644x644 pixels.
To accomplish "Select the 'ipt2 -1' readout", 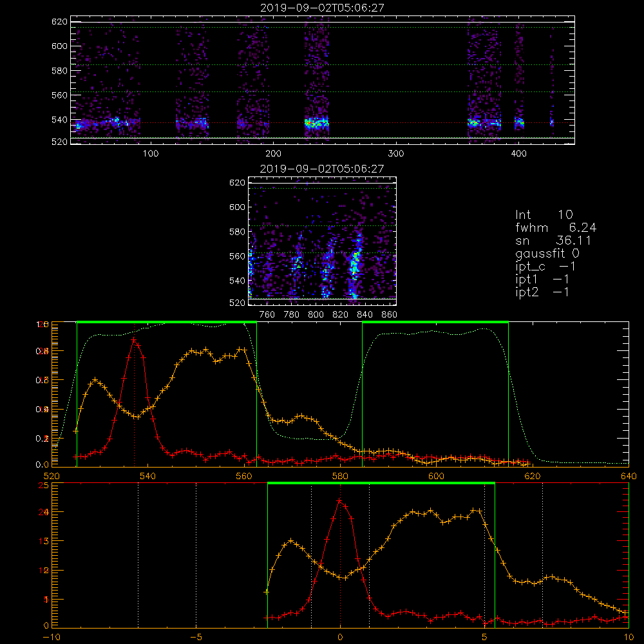I will [x=542, y=292].
